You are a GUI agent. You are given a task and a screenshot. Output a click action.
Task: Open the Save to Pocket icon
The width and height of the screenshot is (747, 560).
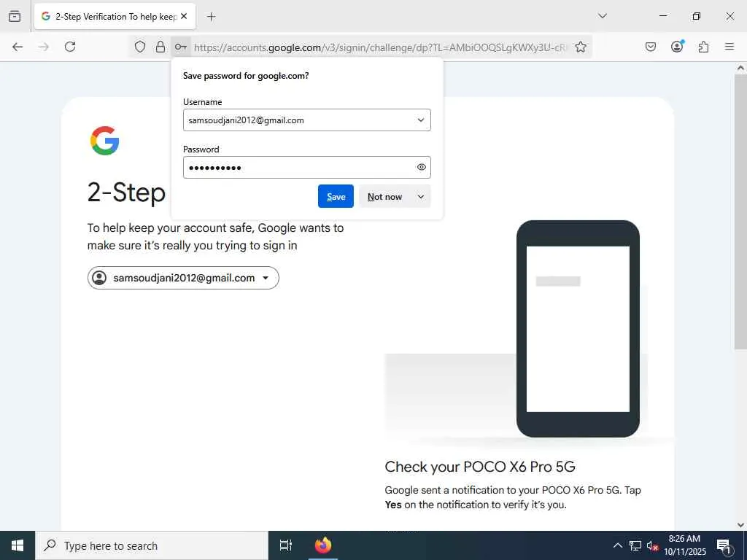(x=650, y=47)
